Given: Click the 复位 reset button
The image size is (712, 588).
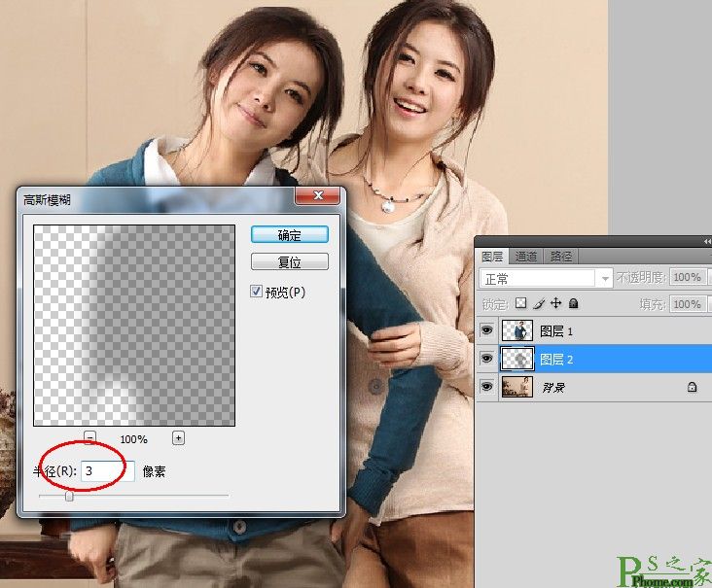Looking at the screenshot, I should coord(289,261).
